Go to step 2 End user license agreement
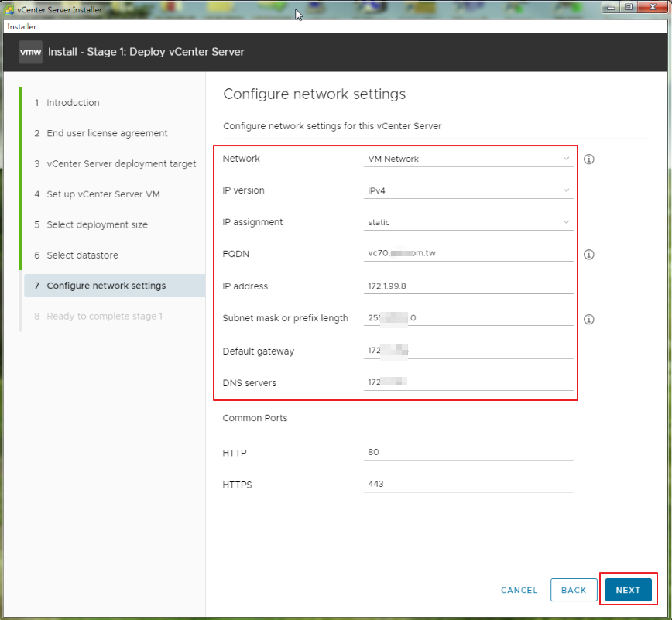The height and width of the screenshot is (620, 672). pos(107,133)
